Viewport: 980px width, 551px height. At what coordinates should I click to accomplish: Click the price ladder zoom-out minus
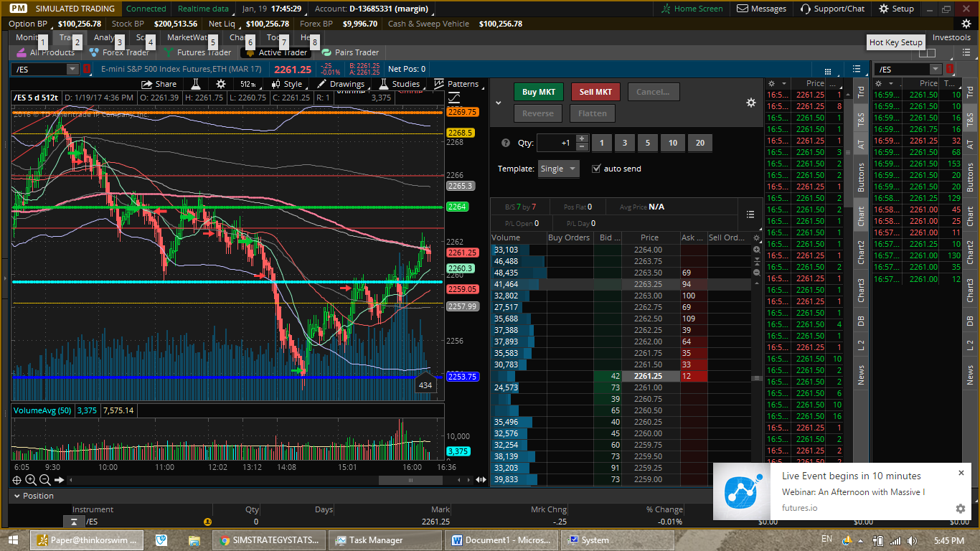tap(756, 273)
